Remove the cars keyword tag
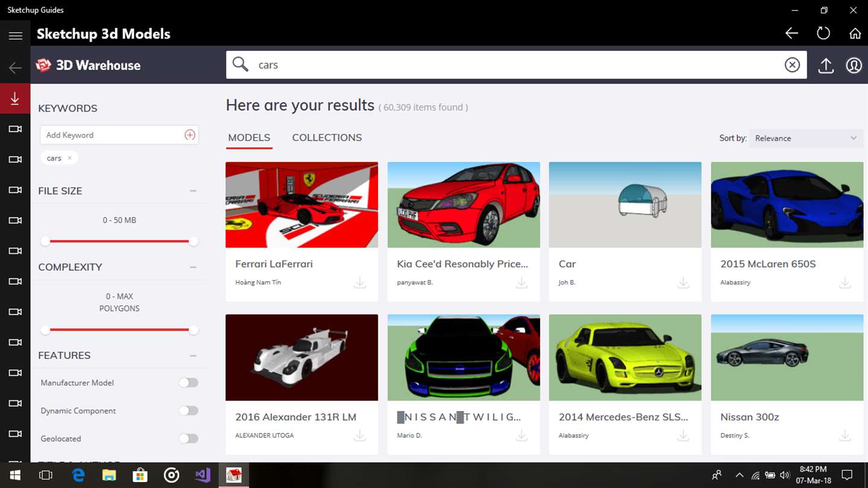Viewport: 868px width, 488px height. coord(69,158)
